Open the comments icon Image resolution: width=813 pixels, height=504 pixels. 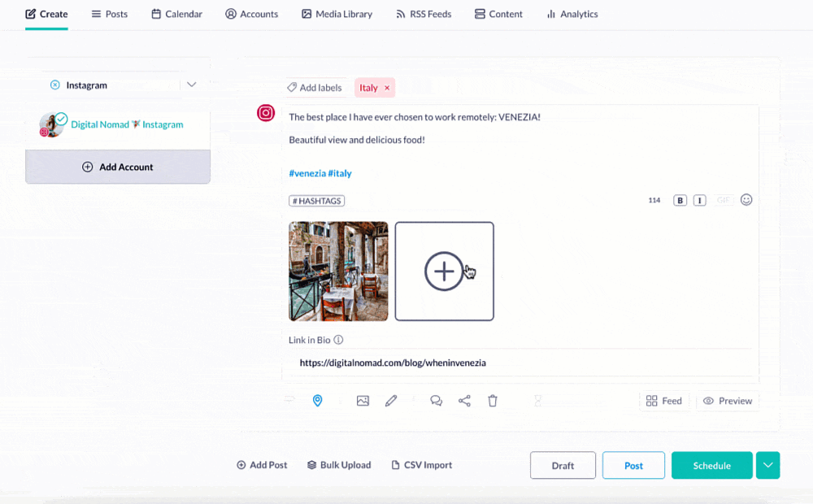[436, 401]
